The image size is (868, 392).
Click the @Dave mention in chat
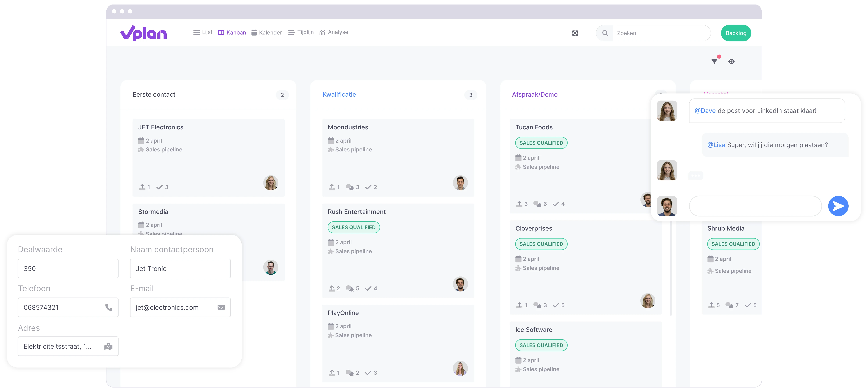[x=705, y=111]
